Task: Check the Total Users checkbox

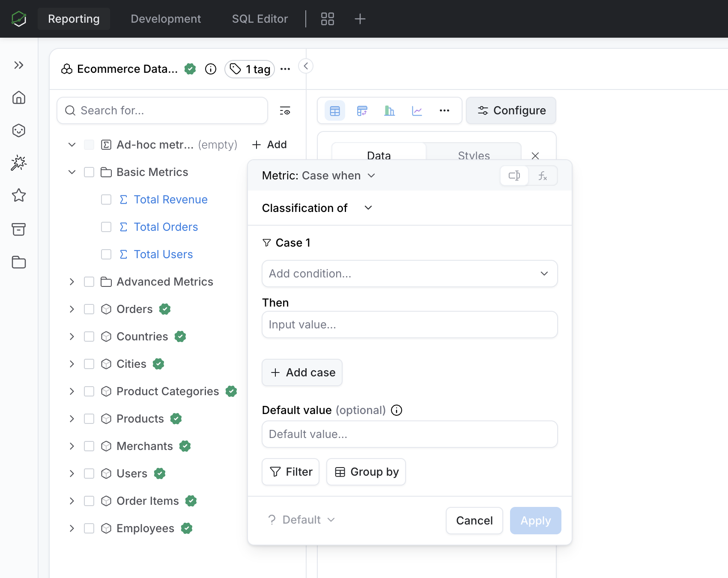Action: tap(106, 254)
